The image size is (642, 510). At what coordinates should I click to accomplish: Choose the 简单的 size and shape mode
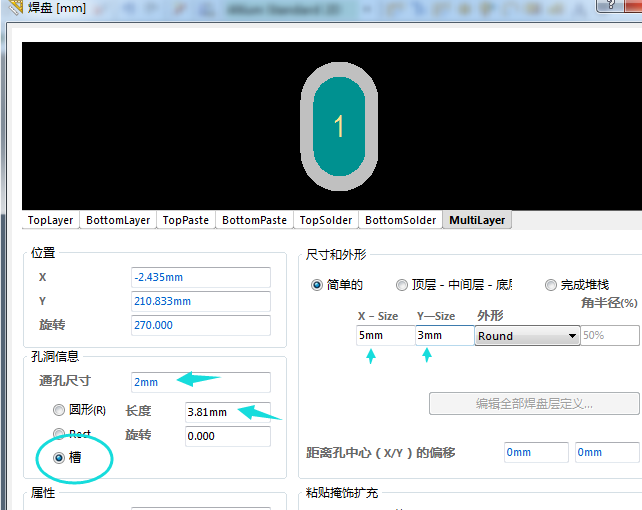[318, 285]
